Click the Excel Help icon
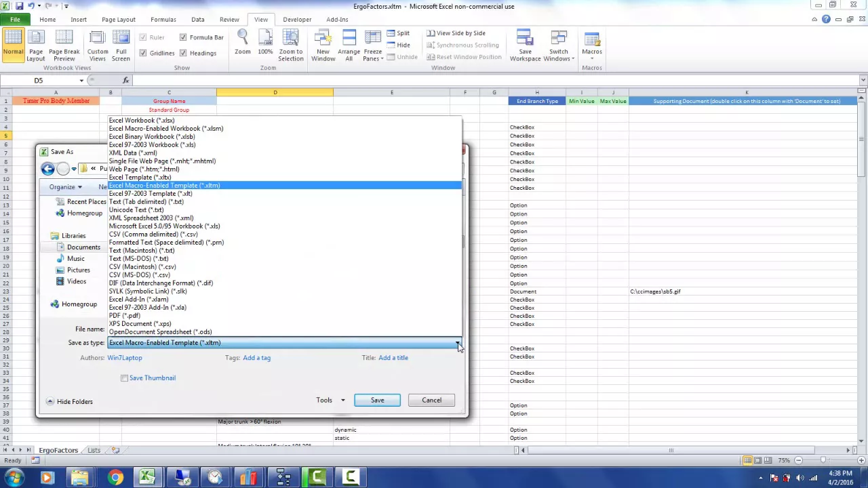 pyautogui.click(x=826, y=20)
